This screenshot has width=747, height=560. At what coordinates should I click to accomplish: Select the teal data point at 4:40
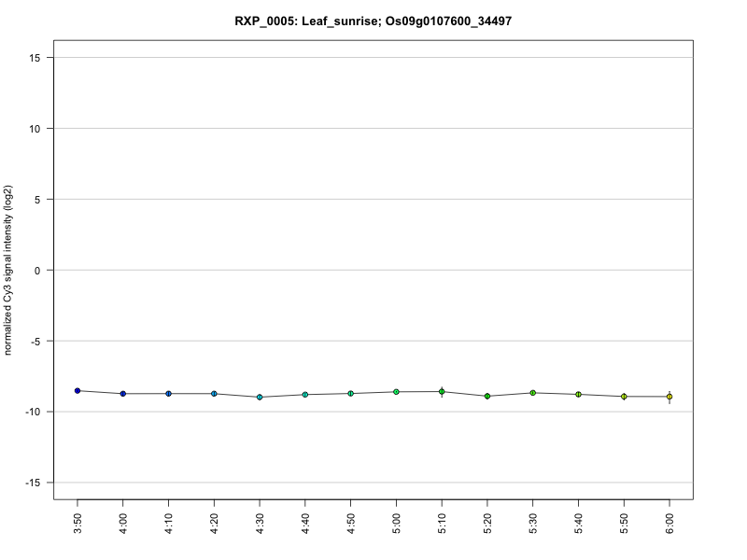pyautogui.click(x=305, y=395)
